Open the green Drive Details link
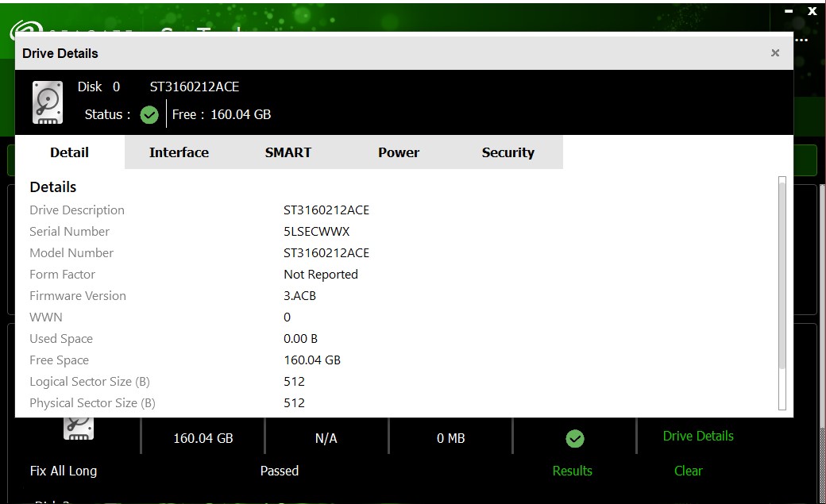The width and height of the screenshot is (826, 504). point(697,436)
